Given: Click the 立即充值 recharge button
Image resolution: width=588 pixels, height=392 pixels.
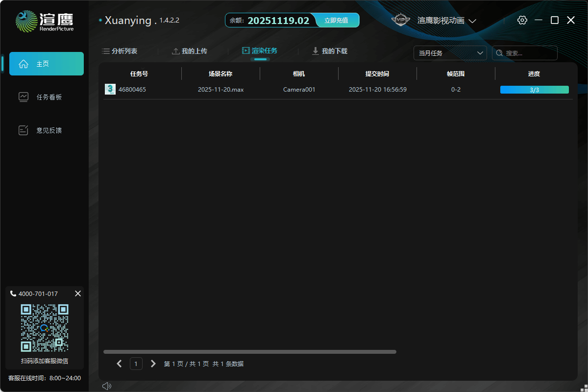Looking at the screenshot, I should [336, 20].
